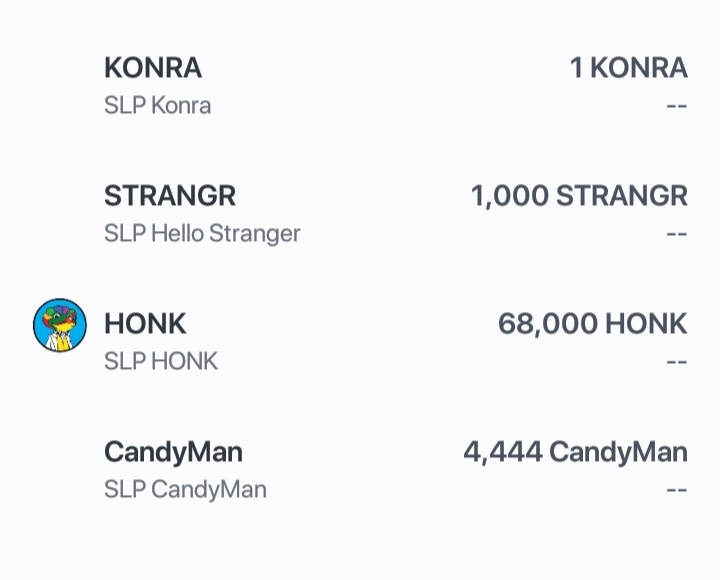The width and height of the screenshot is (720, 580).
Task: Tap the SLP CandyMan subtitle
Action: click(x=185, y=490)
